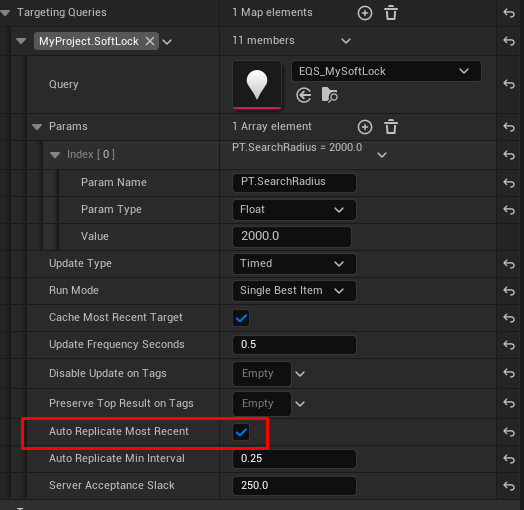Open EQS_MySoftLock query asset dropdown

click(386, 71)
